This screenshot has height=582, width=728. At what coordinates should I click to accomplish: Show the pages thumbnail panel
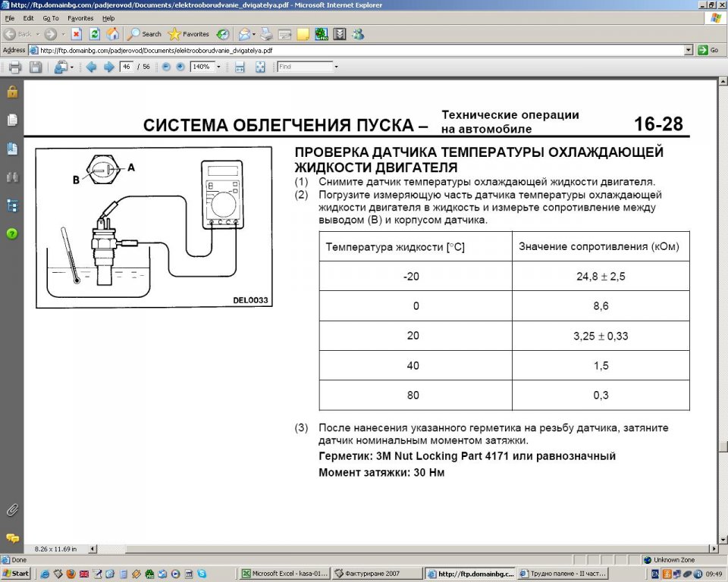pyautogui.click(x=12, y=120)
